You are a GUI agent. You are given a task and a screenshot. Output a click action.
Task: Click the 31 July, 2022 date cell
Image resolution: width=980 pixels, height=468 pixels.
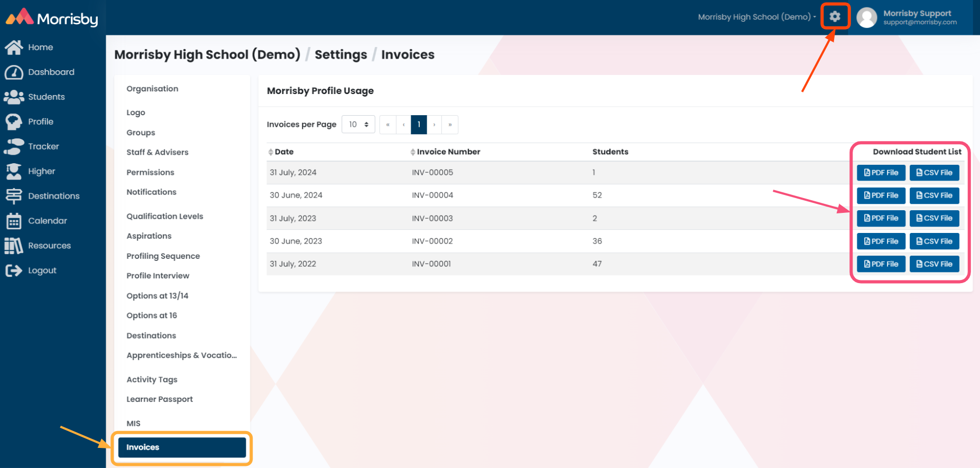293,264
